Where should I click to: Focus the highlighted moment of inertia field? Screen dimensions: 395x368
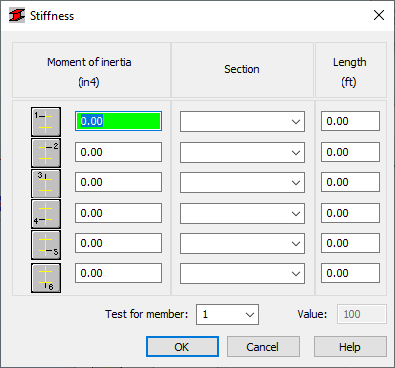point(118,121)
